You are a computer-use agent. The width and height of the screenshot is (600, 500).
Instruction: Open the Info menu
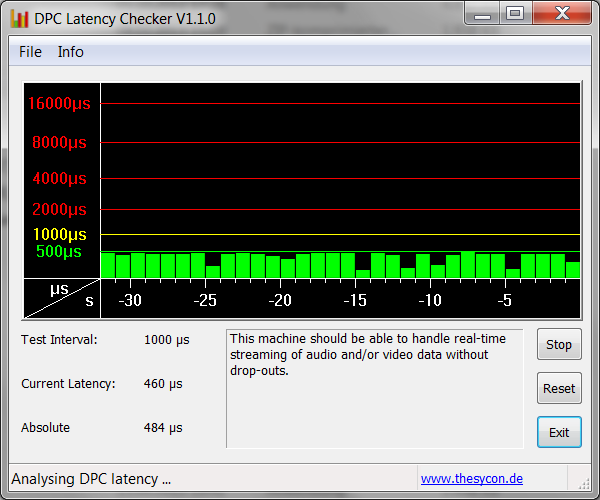point(70,52)
